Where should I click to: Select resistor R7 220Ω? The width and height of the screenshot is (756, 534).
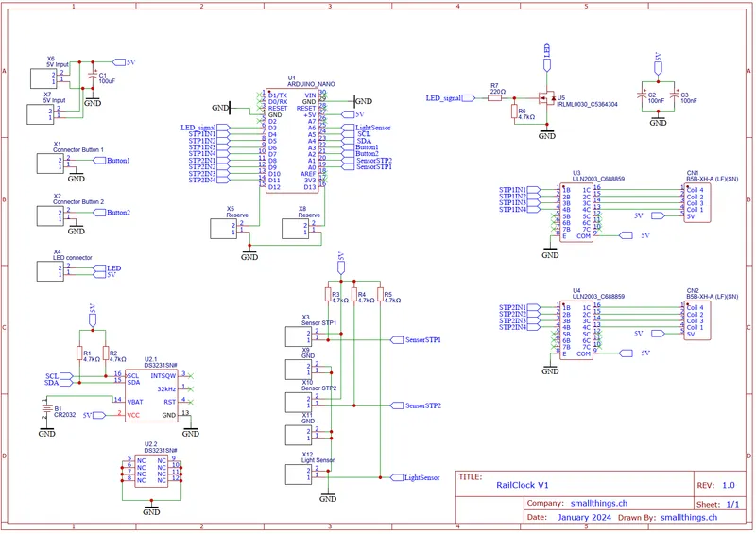coord(494,98)
